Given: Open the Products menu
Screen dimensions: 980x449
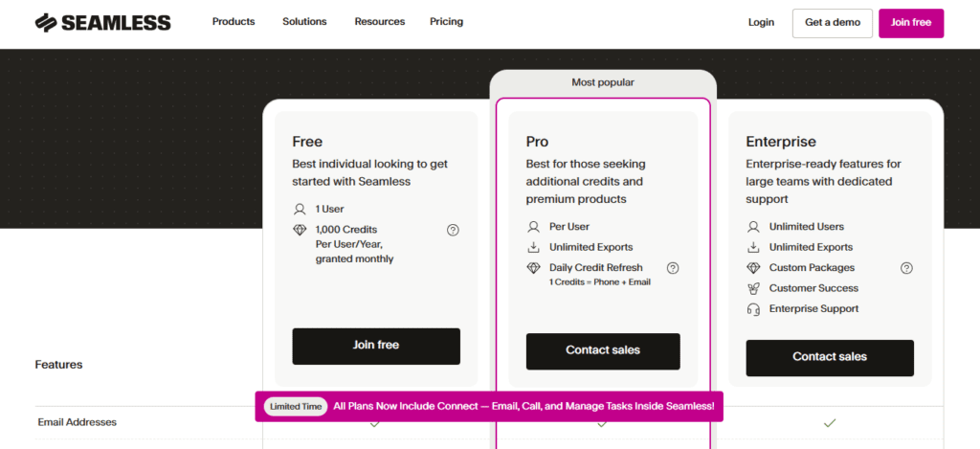Looking at the screenshot, I should click(x=234, y=22).
